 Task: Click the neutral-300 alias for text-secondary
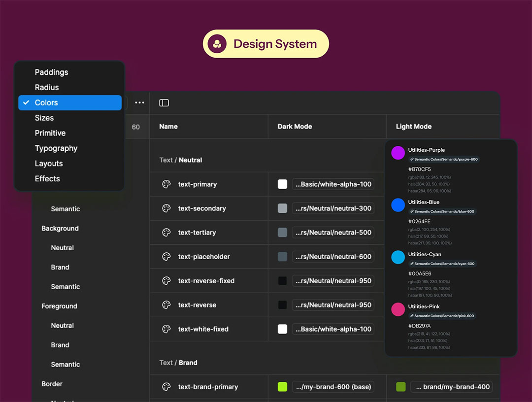333,208
